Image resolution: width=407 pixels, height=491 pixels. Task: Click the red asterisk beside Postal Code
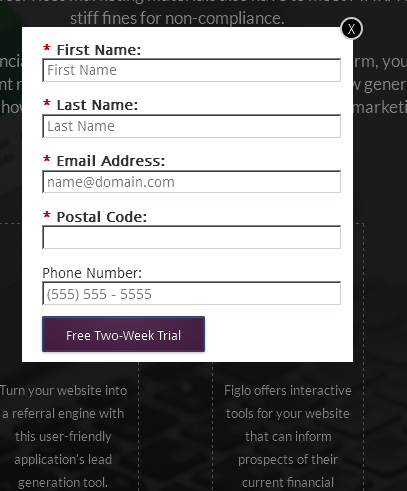[x=47, y=215]
